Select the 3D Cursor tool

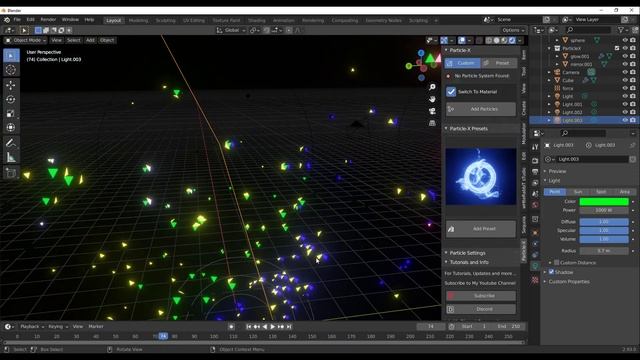click(11, 70)
